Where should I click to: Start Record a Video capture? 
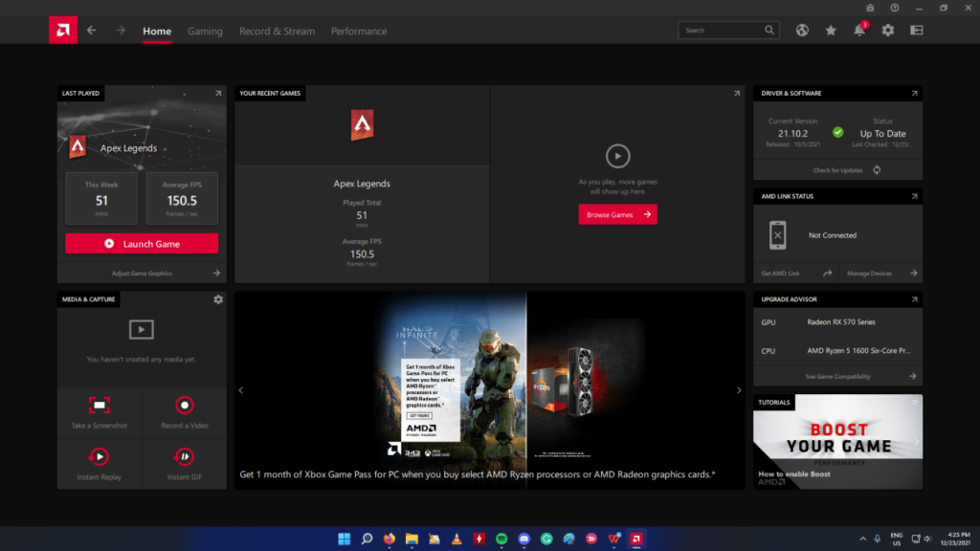[184, 411]
